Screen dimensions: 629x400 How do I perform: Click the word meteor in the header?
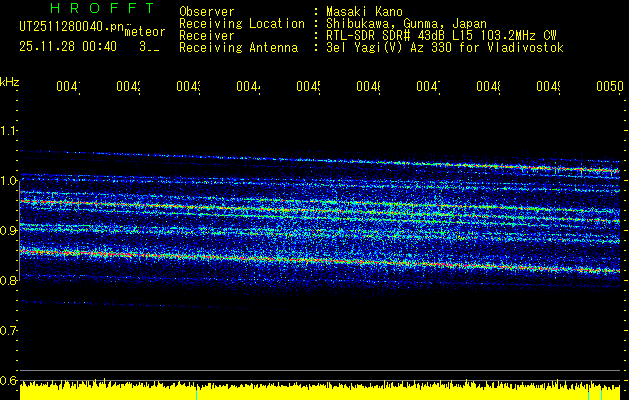[145, 32]
